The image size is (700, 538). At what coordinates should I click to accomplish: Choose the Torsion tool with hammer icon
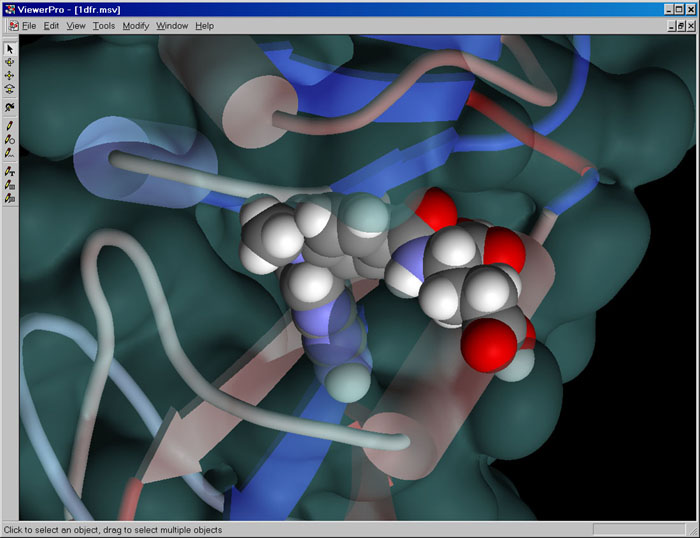click(10, 107)
